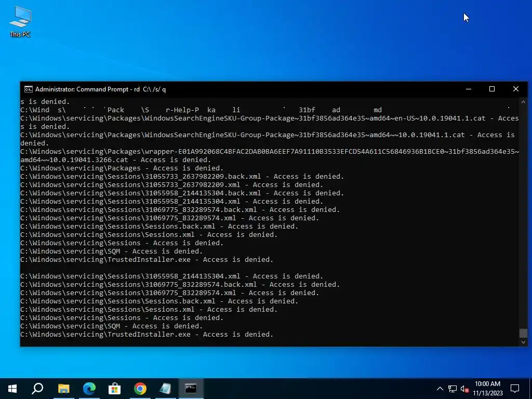Screen dimensions: 532x399
Task: Click the muted volume tray icon
Action: [x=464, y=389]
